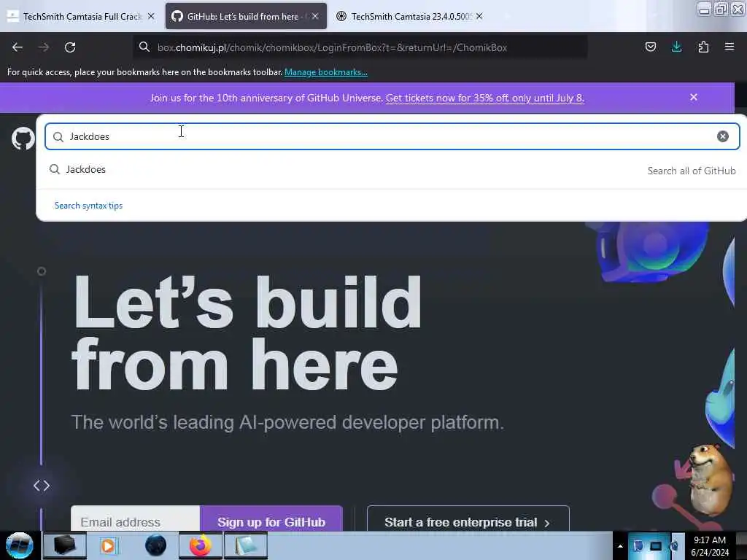The width and height of the screenshot is (747, 560).
Task: Switch to TechSmith Camtasia 23.4.0 tab
Action: click(411, 16)
